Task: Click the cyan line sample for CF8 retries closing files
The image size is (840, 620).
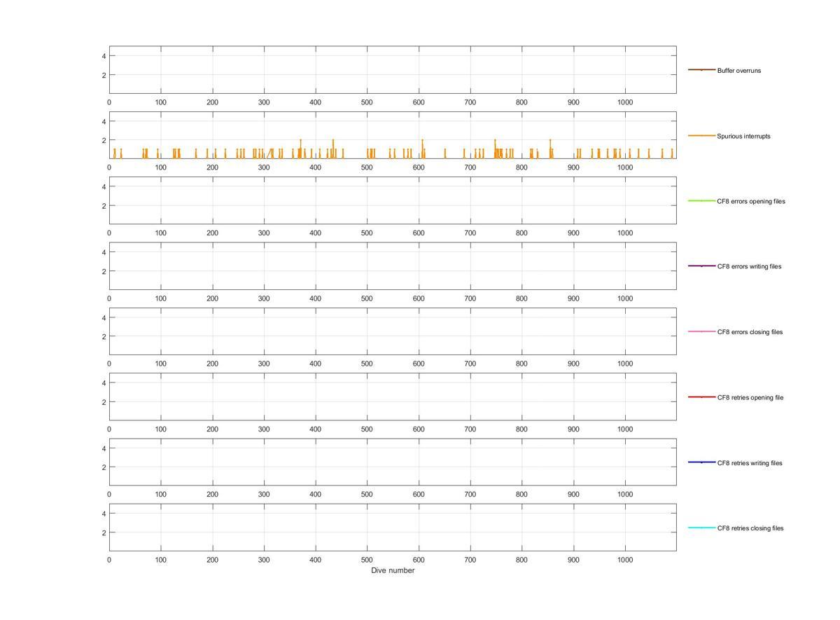Action: click(701, 528)
